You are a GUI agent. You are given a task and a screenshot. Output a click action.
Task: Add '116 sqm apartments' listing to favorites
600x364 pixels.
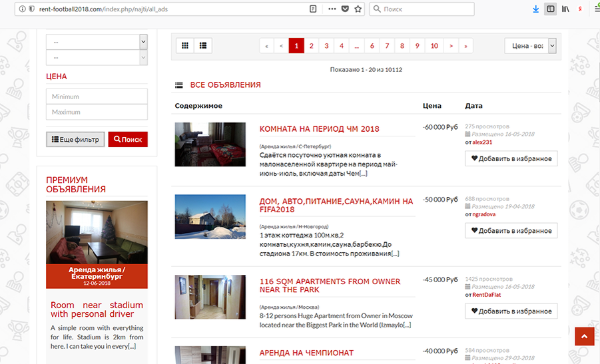(x=511, y=311)
